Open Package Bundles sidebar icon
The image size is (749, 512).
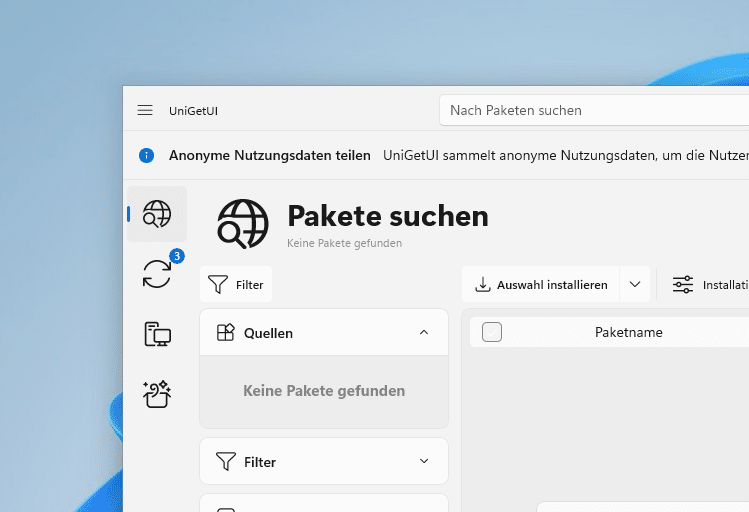pyautogui.click(x=157, y=394)
